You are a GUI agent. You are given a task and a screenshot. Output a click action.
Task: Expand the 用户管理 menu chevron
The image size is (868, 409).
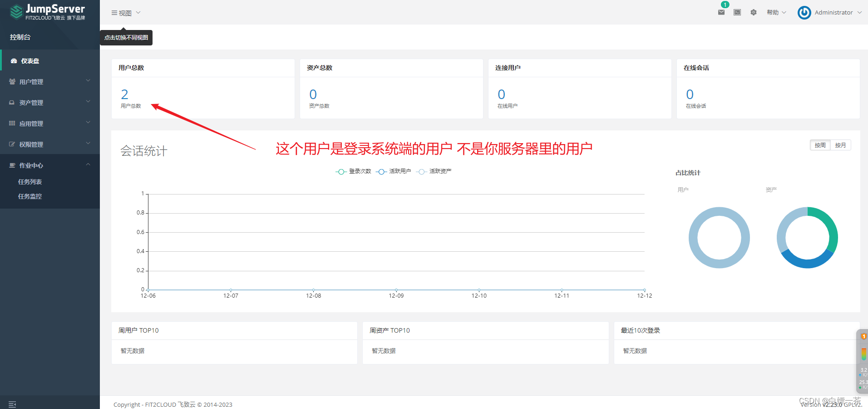tap(88, 80)
